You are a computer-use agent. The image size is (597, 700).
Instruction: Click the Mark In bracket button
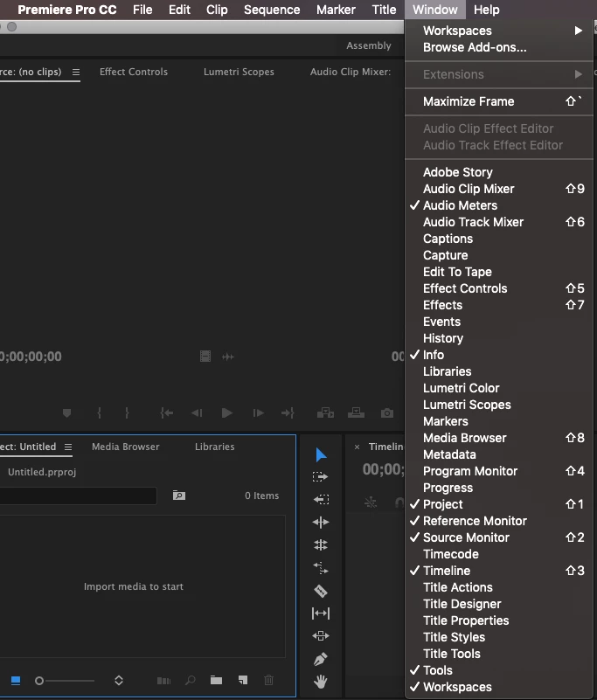(x=99, y=413)
